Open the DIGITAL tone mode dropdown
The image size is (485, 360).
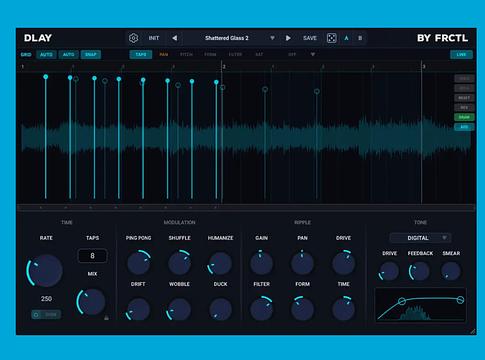(x=420, y=238)
